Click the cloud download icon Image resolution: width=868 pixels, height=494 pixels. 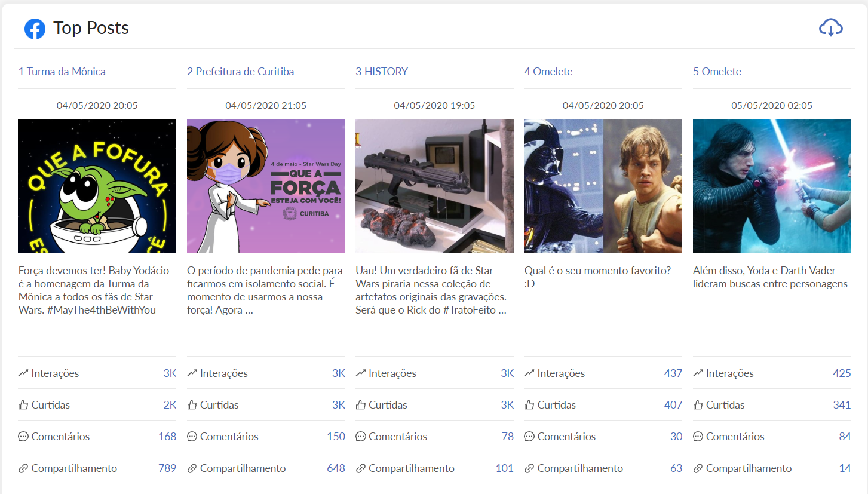(830, 27)
